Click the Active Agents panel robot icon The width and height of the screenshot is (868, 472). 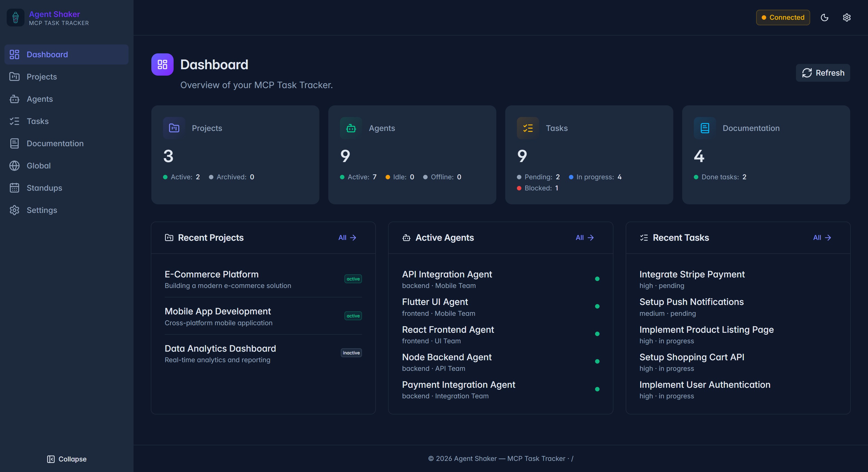(x=406, y=238)
